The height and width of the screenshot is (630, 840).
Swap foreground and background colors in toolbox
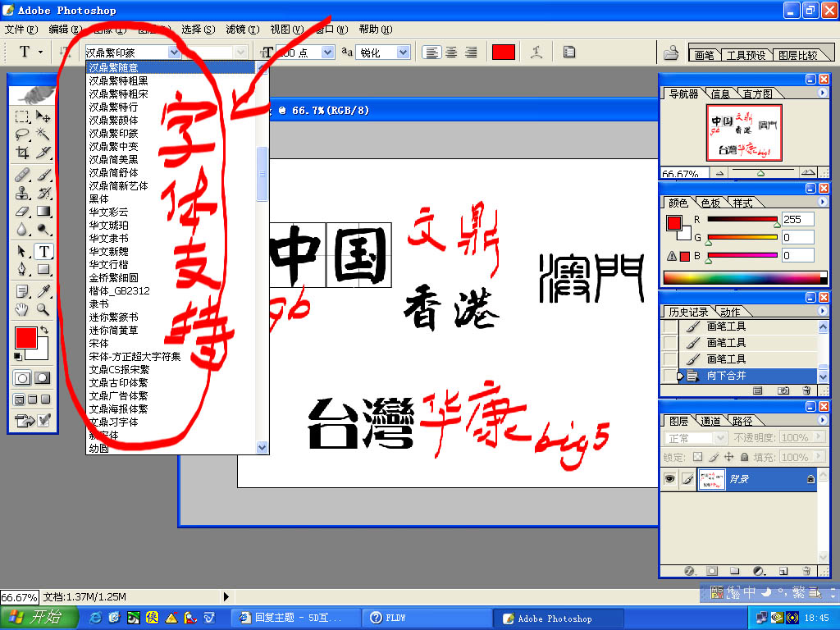pos(44,330)
